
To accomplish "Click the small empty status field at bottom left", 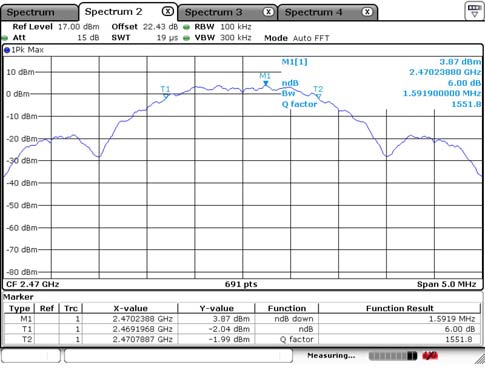I will click(x=31, y=356).
